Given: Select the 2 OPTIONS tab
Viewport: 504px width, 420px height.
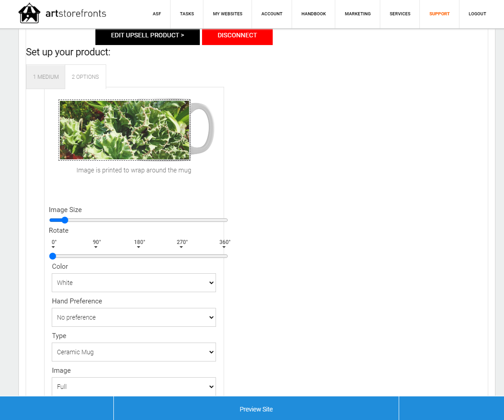Looking at the screenshot, I should 85,77.
